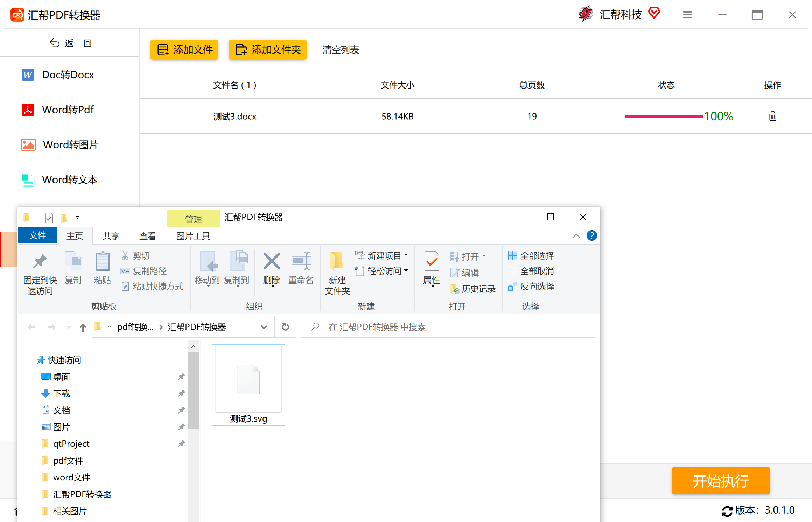812x522 pixels.
Task: Switch to the 查看 ribbon tab
Action: [148, 236]
